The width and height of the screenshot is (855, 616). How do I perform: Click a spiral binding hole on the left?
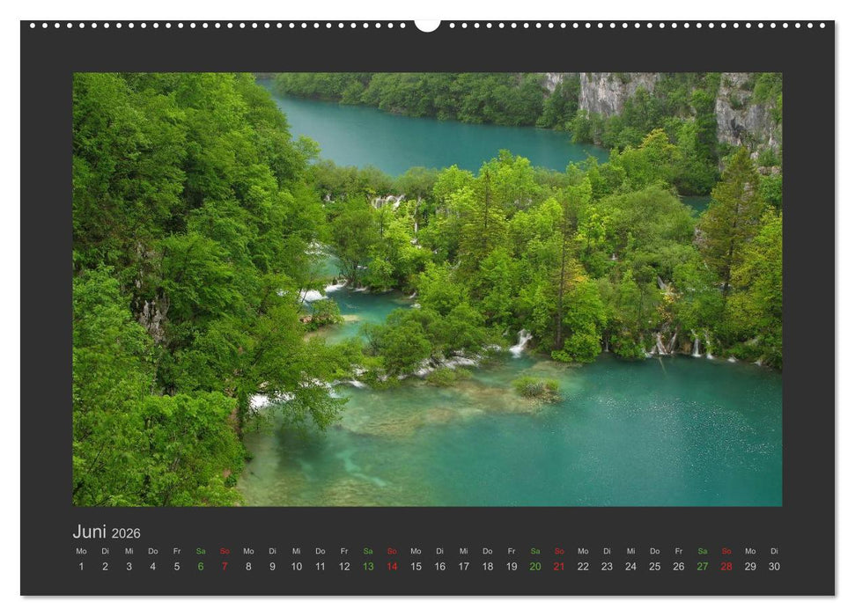coord(44,25)
